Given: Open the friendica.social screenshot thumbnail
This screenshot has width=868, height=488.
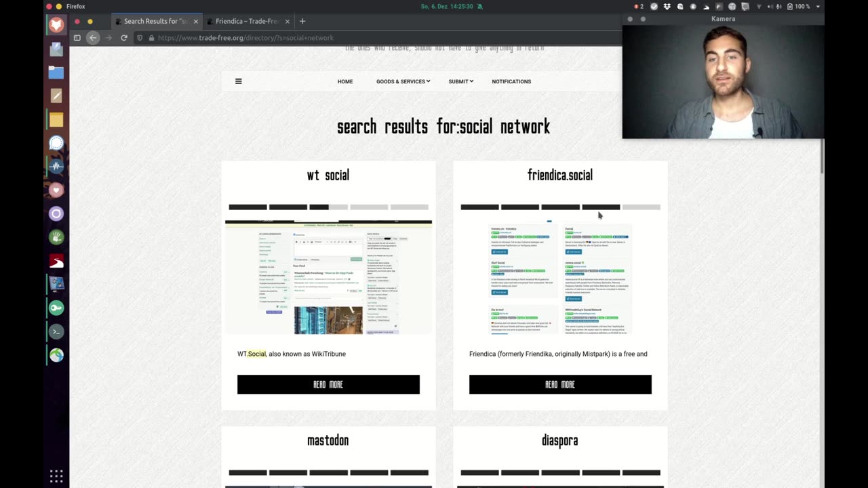Looking at the screenshot, I should pos(560,277).
